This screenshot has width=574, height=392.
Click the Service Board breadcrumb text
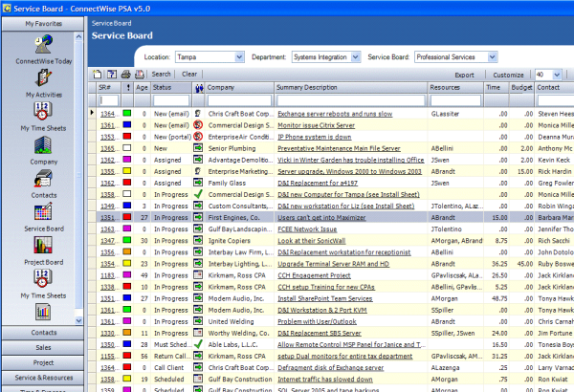pyautogui.click(x=111, y=24)
